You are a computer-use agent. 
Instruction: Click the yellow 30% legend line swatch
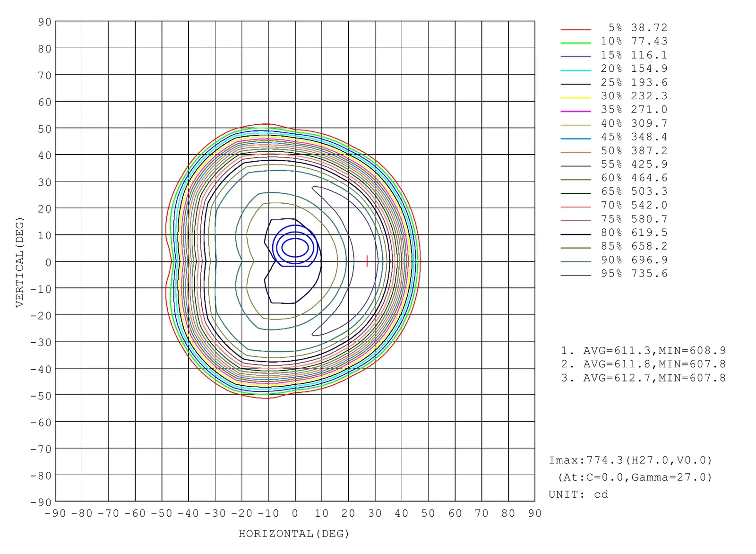[576, 98]
